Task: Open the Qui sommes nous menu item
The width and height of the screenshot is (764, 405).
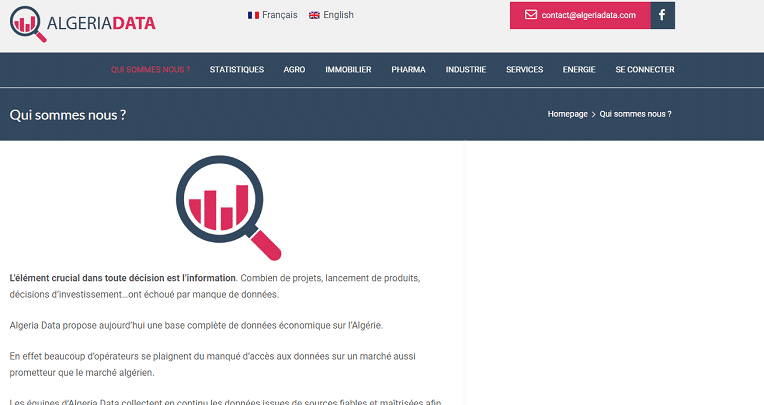Action: [x=149, y=70]
